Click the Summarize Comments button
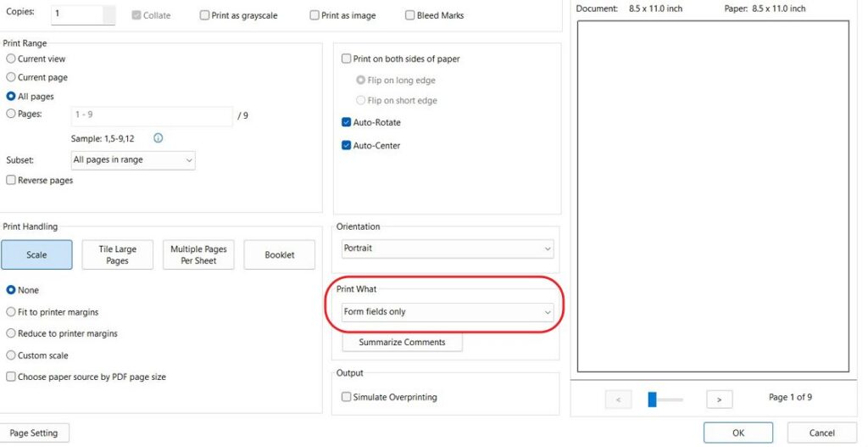This screenshot has height=447, width=868. click(402, 342)
